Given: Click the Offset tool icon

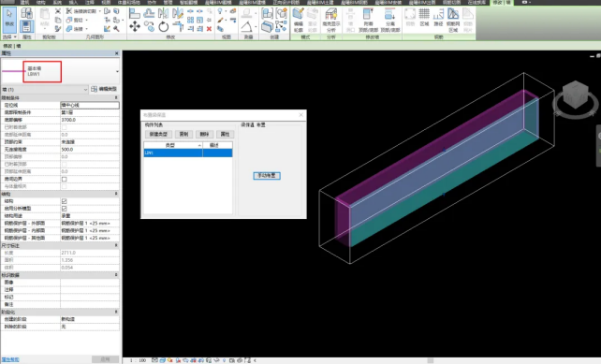Looking at the screenshot, I should (x=149, y=13).
